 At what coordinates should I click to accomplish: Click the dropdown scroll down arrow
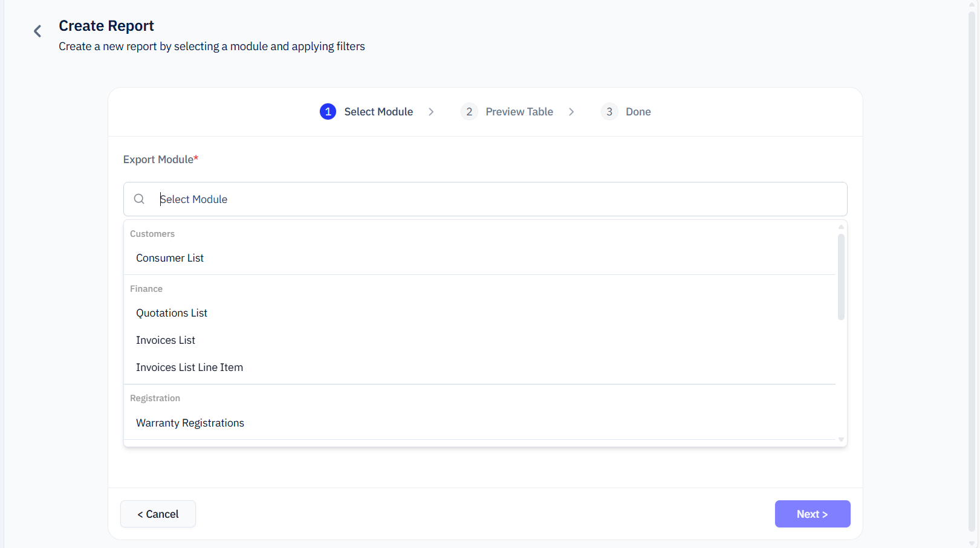coord(841,440)
